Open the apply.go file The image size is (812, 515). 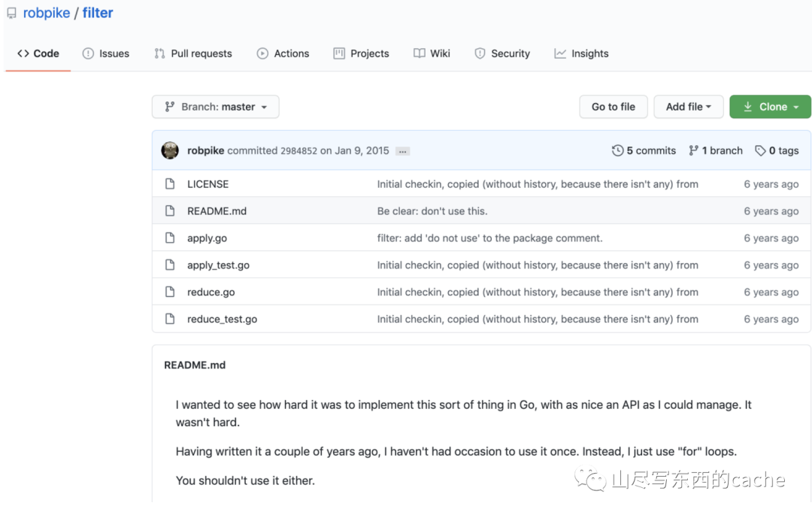(208, 238)
